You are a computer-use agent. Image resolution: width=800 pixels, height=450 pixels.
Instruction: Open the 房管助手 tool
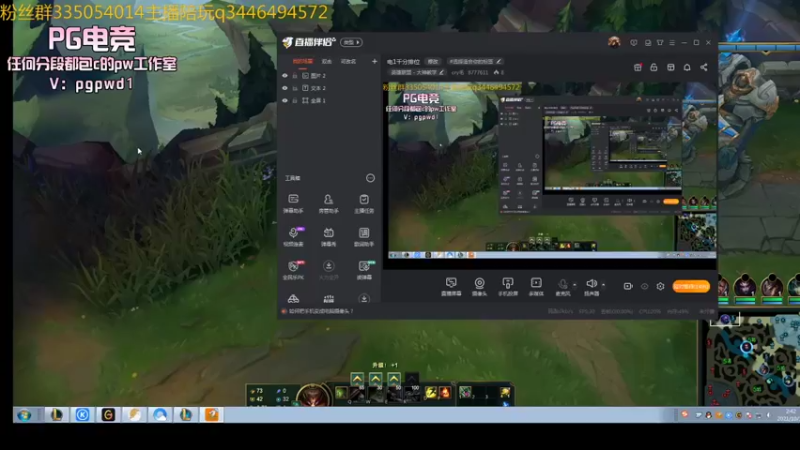[x=329, y=203]
